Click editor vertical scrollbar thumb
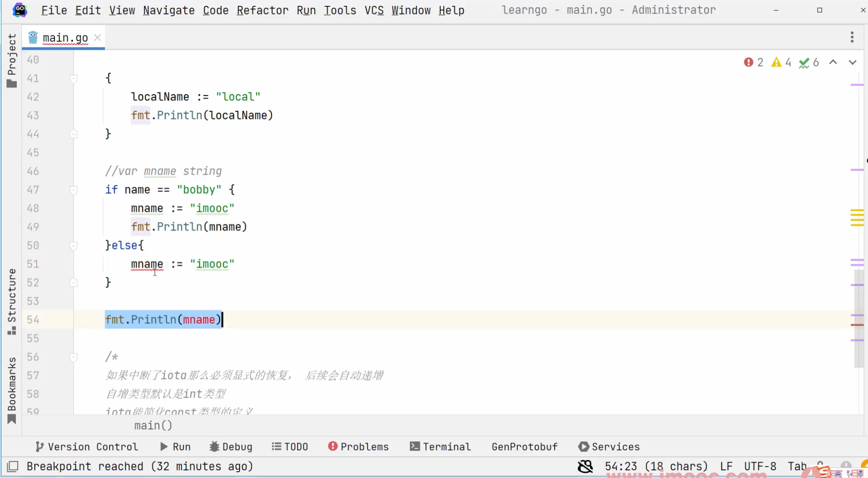The image size is (868, 478). pos(858,318)
